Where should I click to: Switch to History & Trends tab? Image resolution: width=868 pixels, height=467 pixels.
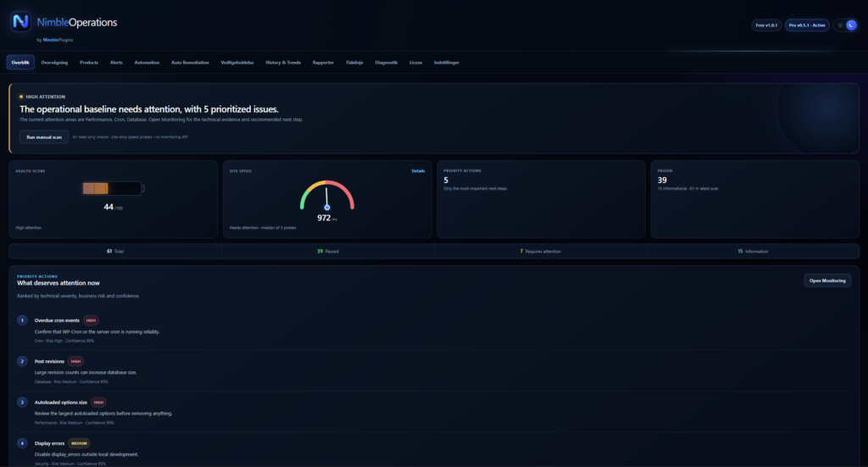pos(283,63)
